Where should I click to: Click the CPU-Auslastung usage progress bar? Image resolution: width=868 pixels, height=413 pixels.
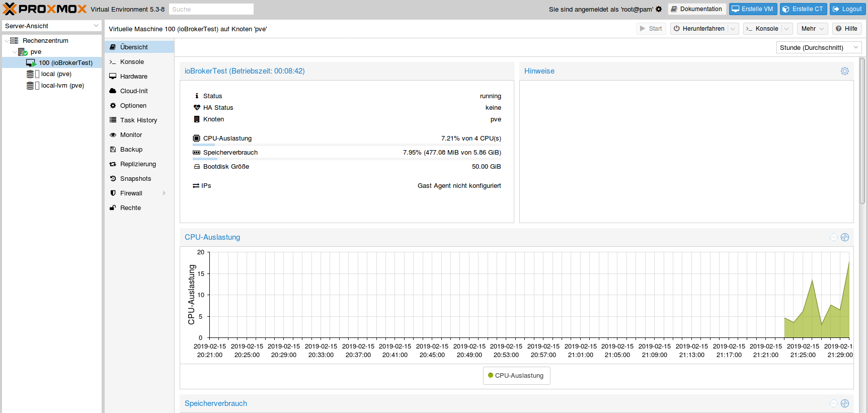(x=347, y=145)
